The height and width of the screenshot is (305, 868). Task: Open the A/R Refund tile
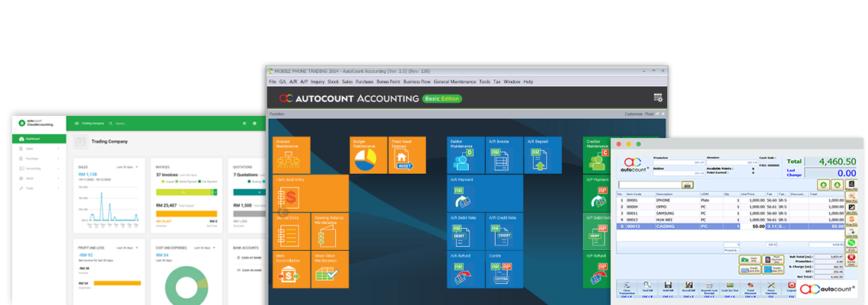click(466, 269)
